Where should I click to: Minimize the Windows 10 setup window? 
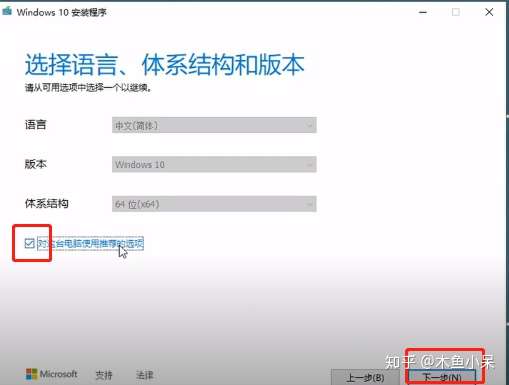pyautogui.click(x=423, y=12)
